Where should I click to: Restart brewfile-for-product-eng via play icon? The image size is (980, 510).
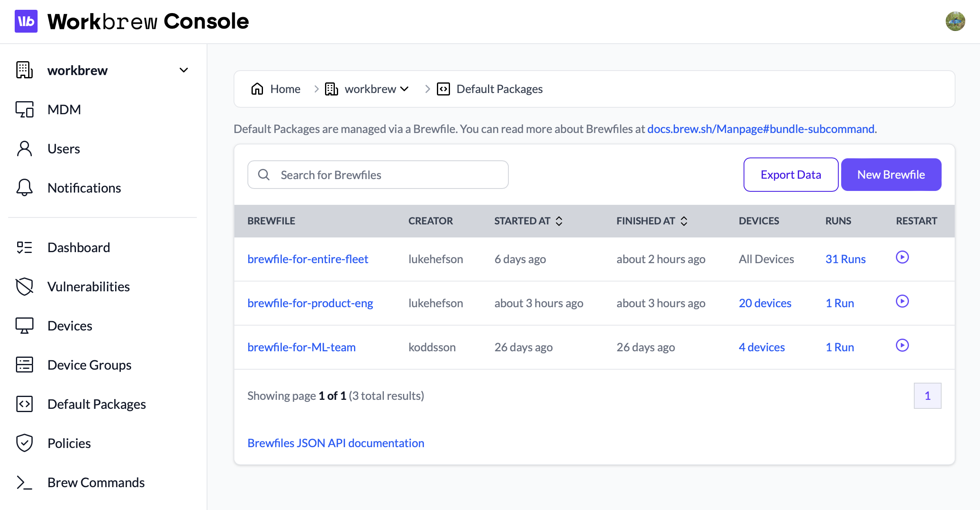pos(902,302)
